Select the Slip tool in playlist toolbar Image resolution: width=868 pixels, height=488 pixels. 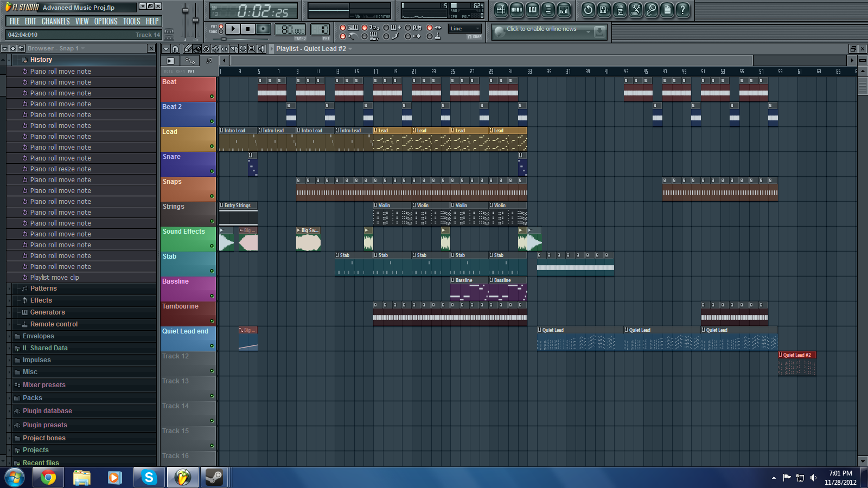[225, 49]
